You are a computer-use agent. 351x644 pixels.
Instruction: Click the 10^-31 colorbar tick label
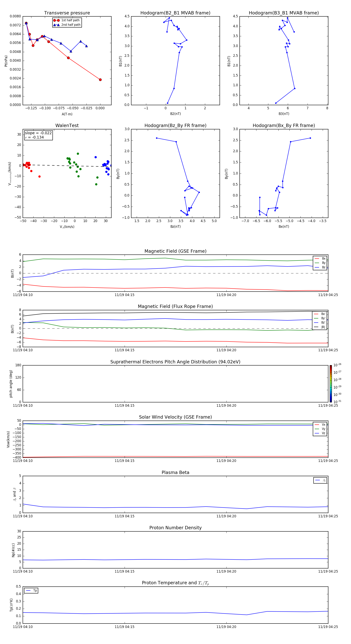click(x=337, y=402)
